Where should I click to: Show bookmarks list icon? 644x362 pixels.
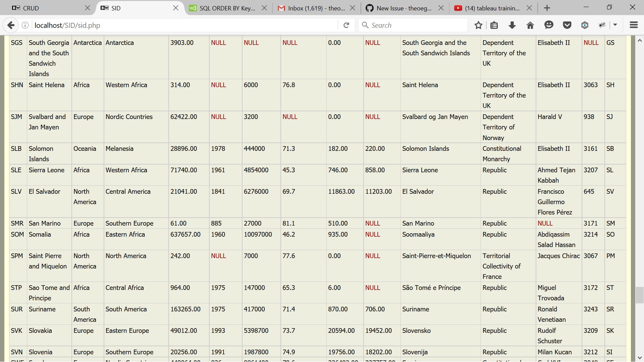coord(494,25)
